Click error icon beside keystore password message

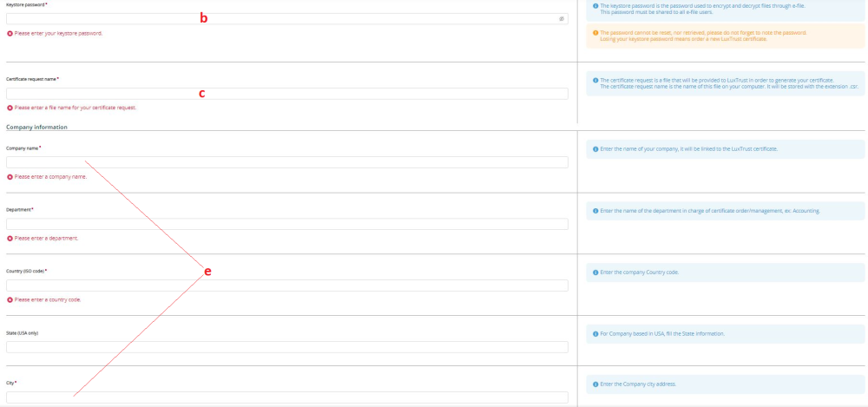coord(10,33)
